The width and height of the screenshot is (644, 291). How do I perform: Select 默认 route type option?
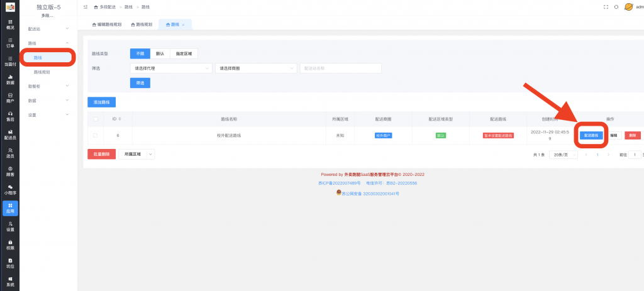pyautogui.click(x=160, y=54)
